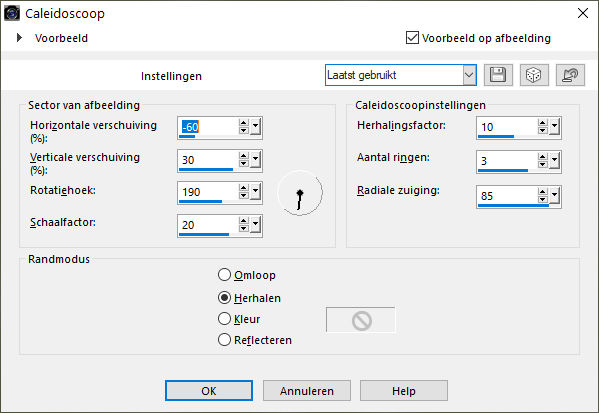Open Verticale verschuiving slider popup arrow
Viewport: 599px width, 413px height.
(256, 159)
